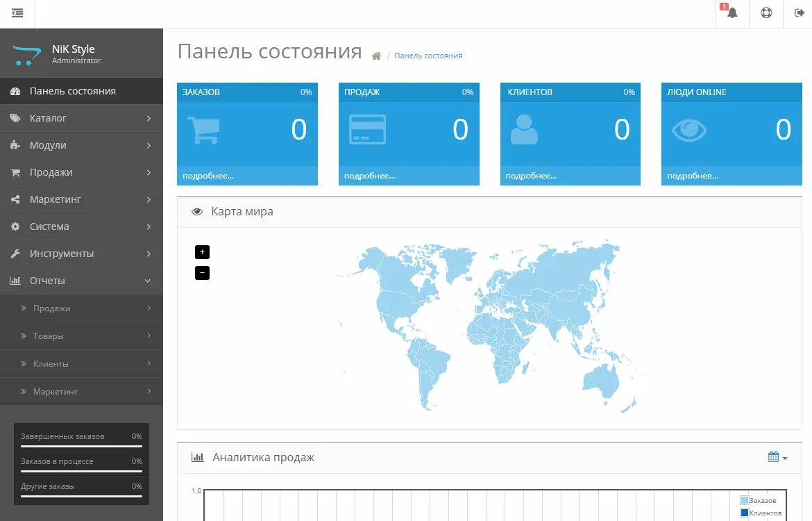Open Продажи under Отчеты
812x521 pixels.
pos(81,308)
